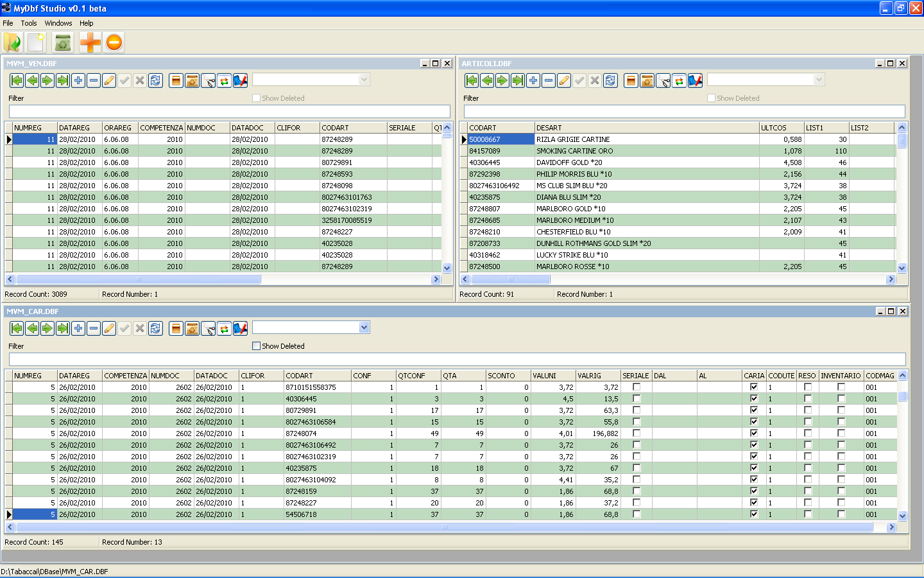Delete current record in MVM_VEN.DBF
924x578 pixels.
pos(94,80)
